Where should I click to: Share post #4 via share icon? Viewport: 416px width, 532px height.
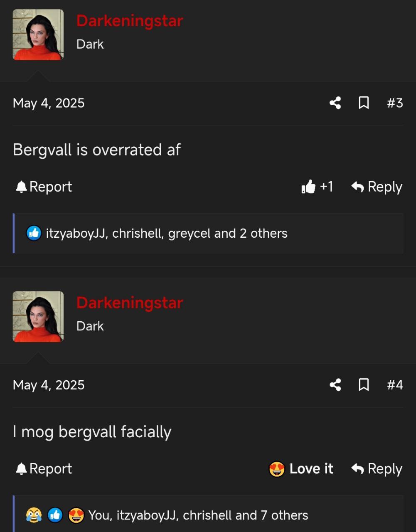click(x=335, y=385)
